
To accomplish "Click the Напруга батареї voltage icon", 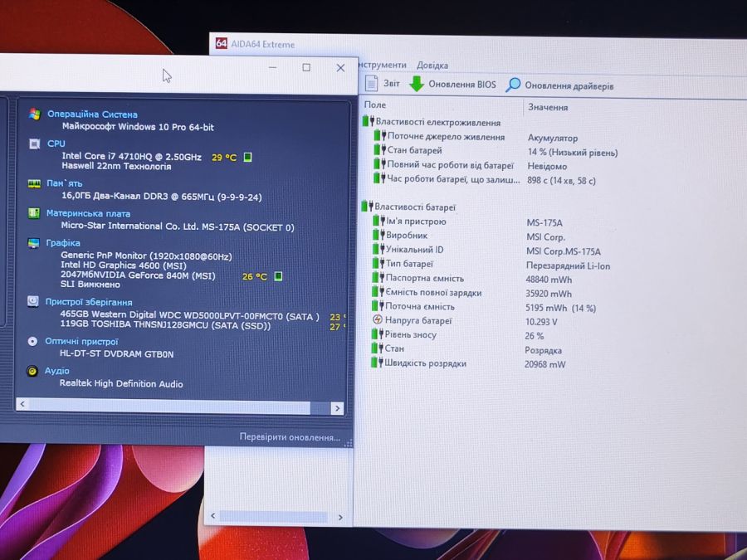I will coord(378,319).
